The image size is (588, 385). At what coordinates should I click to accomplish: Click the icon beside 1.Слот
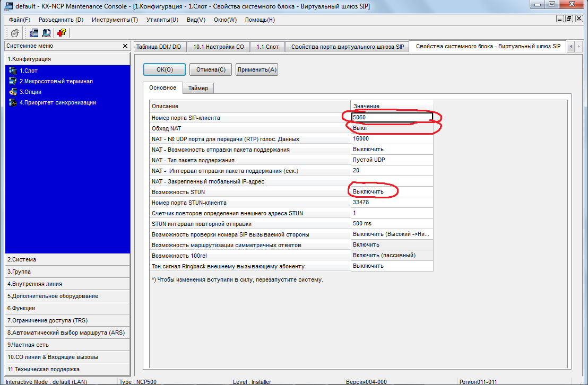click(x=14, y=71)
